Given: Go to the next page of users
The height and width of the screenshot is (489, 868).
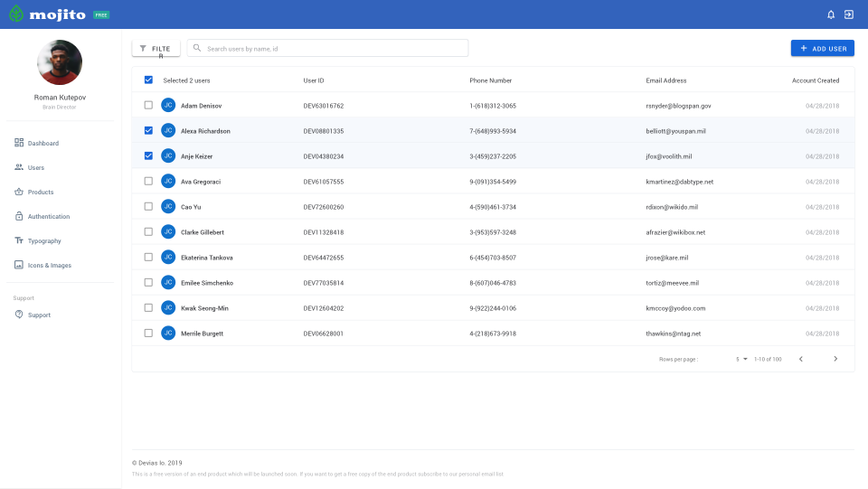Looking at the screenshot, I should (835, 359).
